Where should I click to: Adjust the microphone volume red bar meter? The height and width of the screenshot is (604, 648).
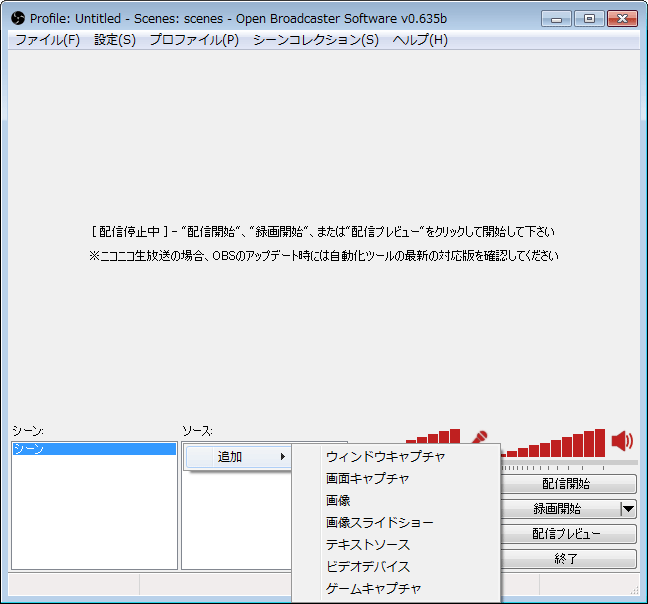433,436
